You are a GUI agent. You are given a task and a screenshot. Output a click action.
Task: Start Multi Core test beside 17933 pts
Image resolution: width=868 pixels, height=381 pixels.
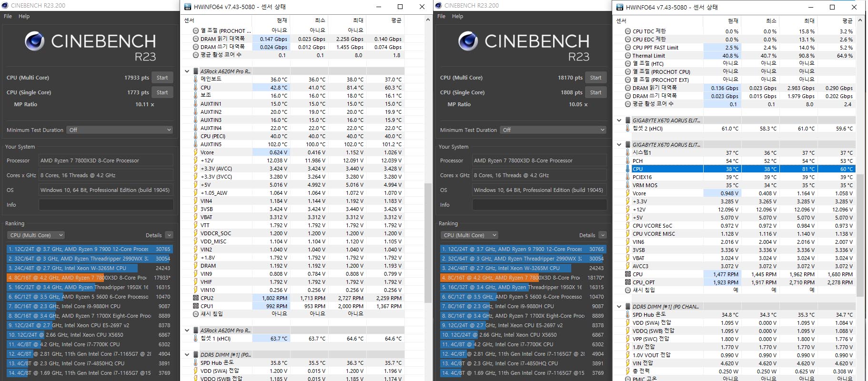pyautogui.click(x=162, y=78)
